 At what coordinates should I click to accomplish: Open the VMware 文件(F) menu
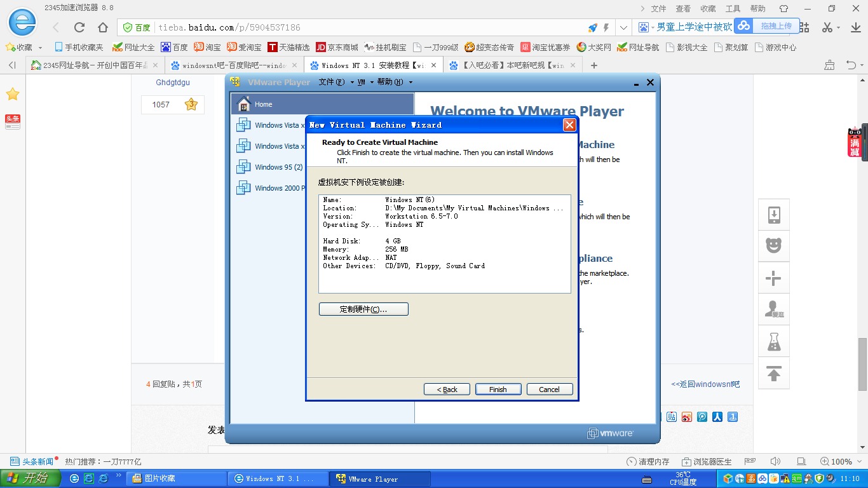click(332, 82)
